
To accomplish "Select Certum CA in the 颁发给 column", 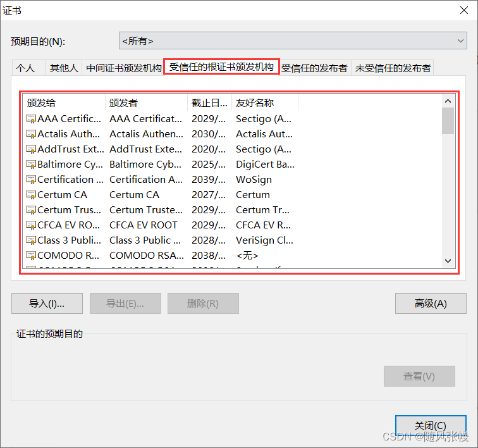I will tap(62, 195).
